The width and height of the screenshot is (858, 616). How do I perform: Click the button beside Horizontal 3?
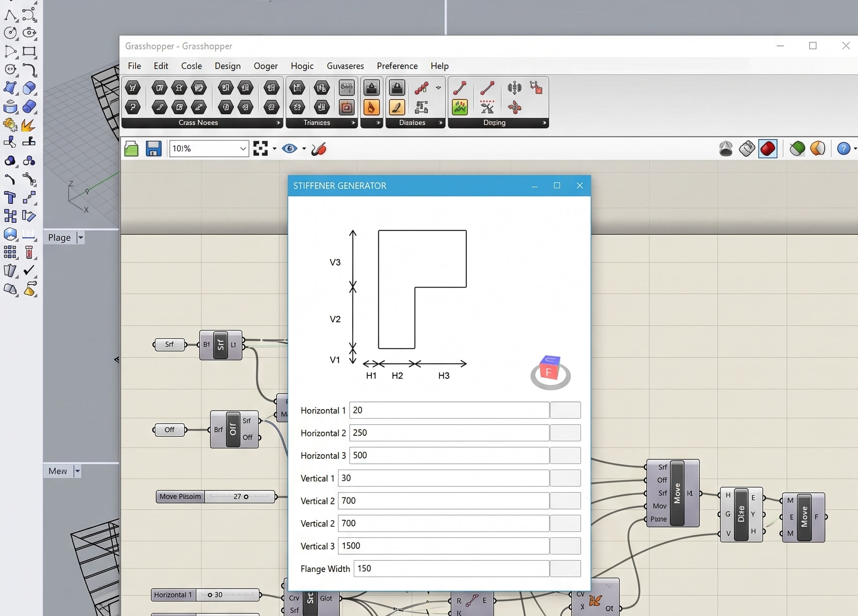point(565,455)
